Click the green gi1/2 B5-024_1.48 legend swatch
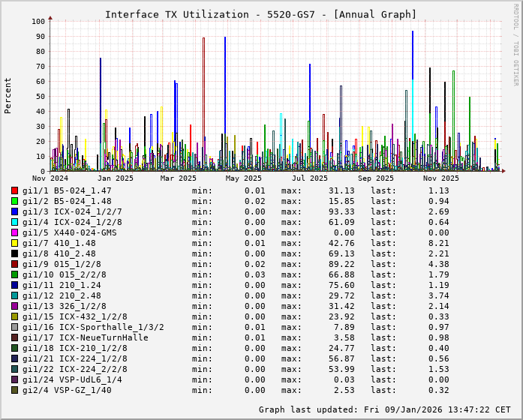The width and height of the screenshot is (523, 420). [x=14, y=201]
